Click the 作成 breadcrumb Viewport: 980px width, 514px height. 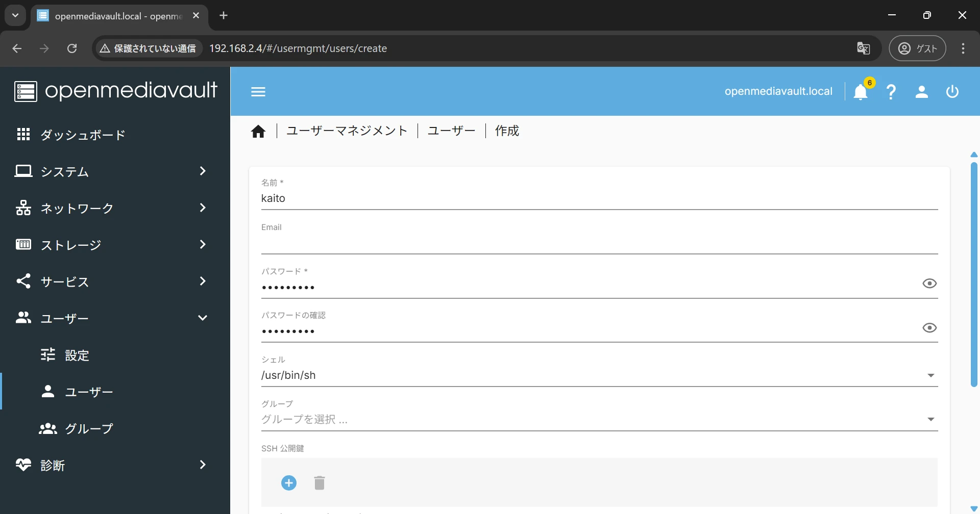pos(507,131)
